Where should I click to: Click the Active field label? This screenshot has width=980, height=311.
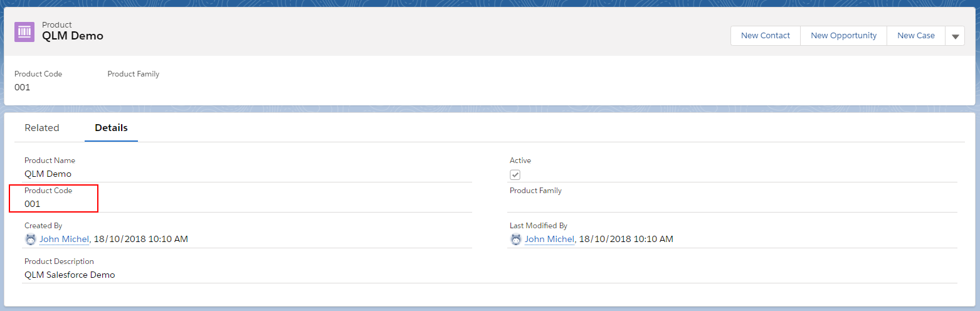pos(520,161)
